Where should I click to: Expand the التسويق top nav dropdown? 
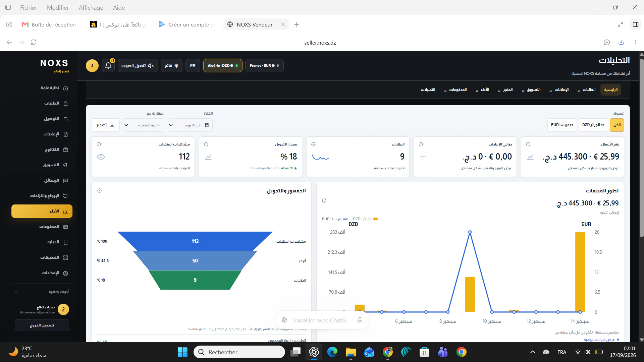pyautogui.click(x=531, y=90)
